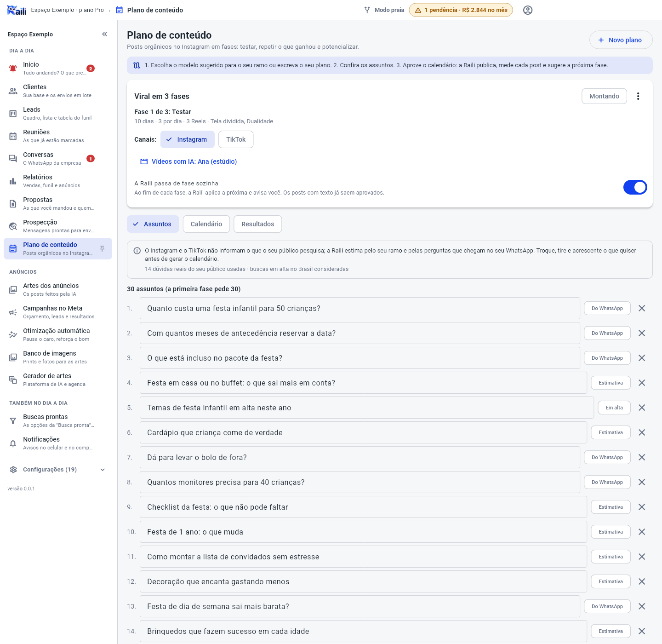Remove topic 'Quanto custa uma festa infantil'
This screenshot has height=644, width=662.
[x=642, y=308]
